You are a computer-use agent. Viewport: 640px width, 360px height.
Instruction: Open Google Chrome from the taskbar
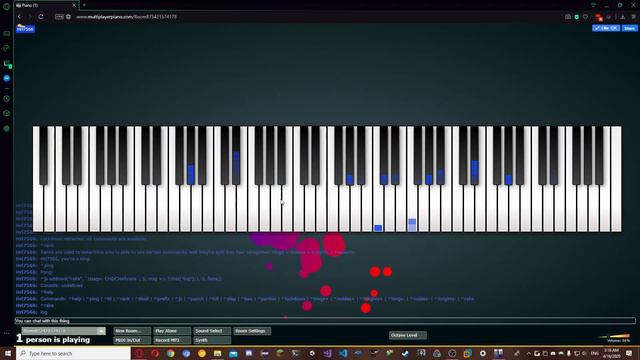[x=171, y=353]
